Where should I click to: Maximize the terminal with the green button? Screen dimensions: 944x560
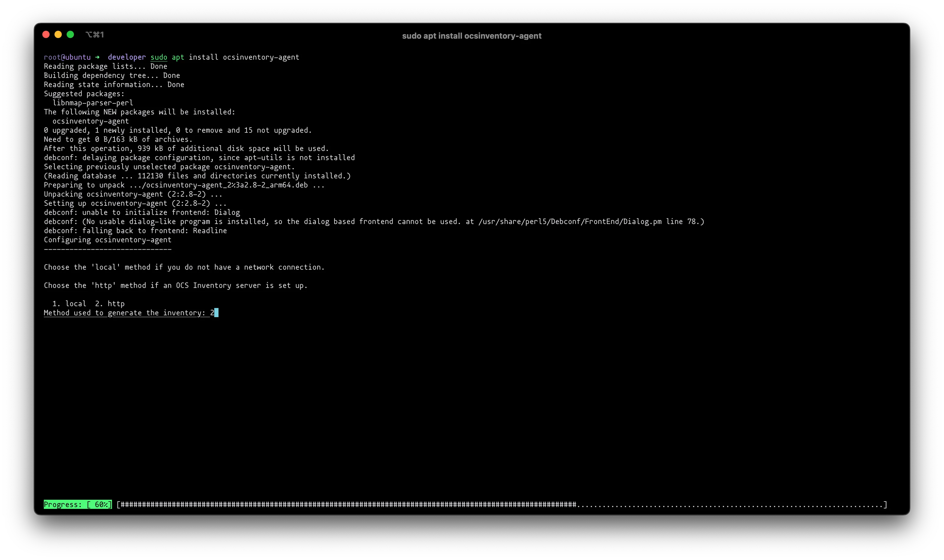tap(70, 35)
